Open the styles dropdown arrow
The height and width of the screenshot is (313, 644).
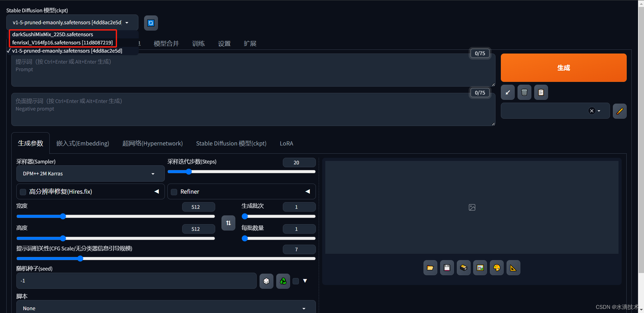599,111
